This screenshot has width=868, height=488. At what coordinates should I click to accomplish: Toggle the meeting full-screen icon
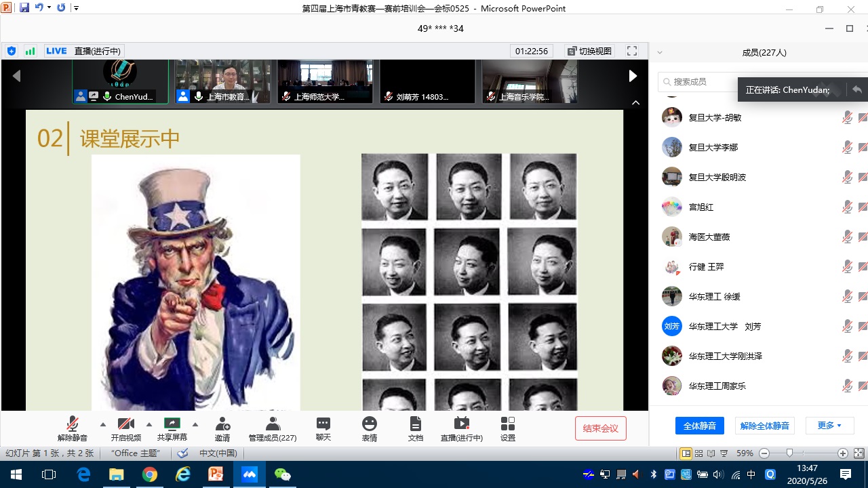click(632, 51)
